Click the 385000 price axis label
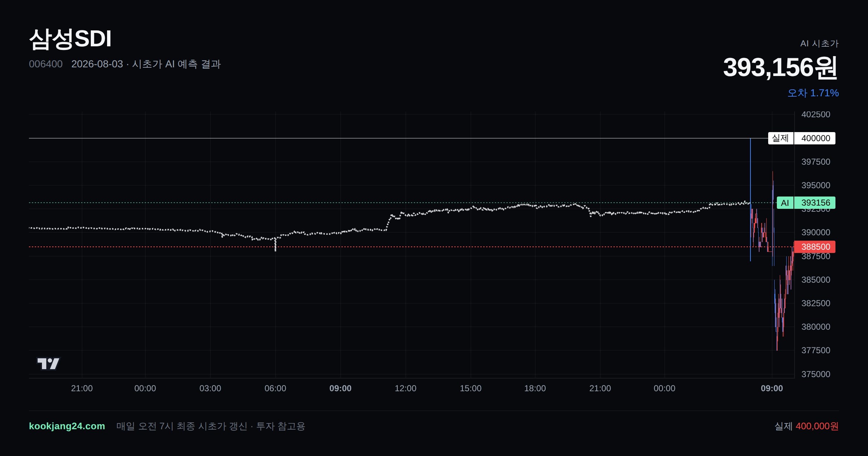 point(816,280)
